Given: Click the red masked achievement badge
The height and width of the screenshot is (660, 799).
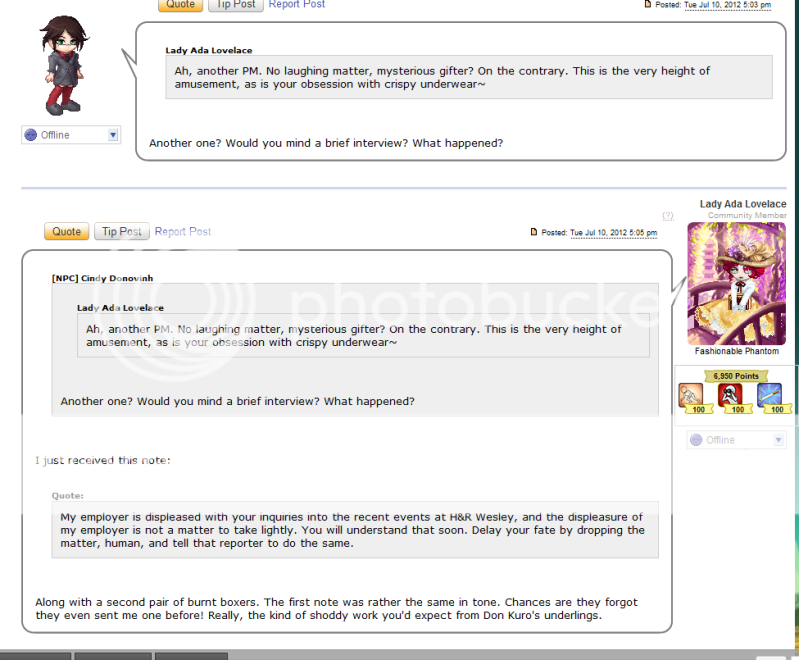Looking at the screenshot, I should click(x=730, y=395).
